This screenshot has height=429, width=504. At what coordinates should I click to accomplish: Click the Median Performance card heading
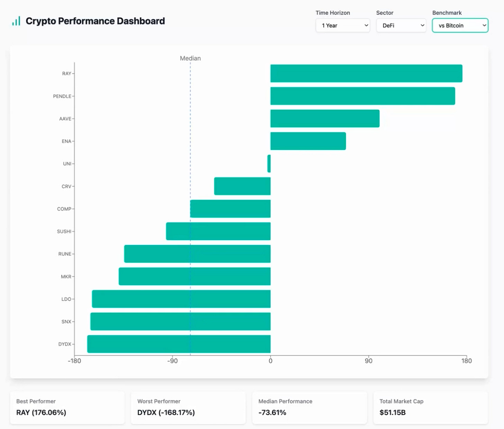(x=286, y=401)
